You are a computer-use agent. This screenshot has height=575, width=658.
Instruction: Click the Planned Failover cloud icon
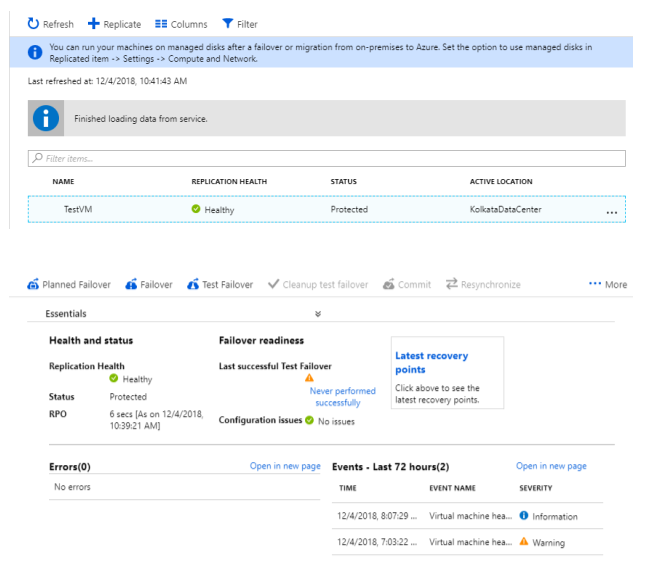pyautogui.click(x=33, y=284)
